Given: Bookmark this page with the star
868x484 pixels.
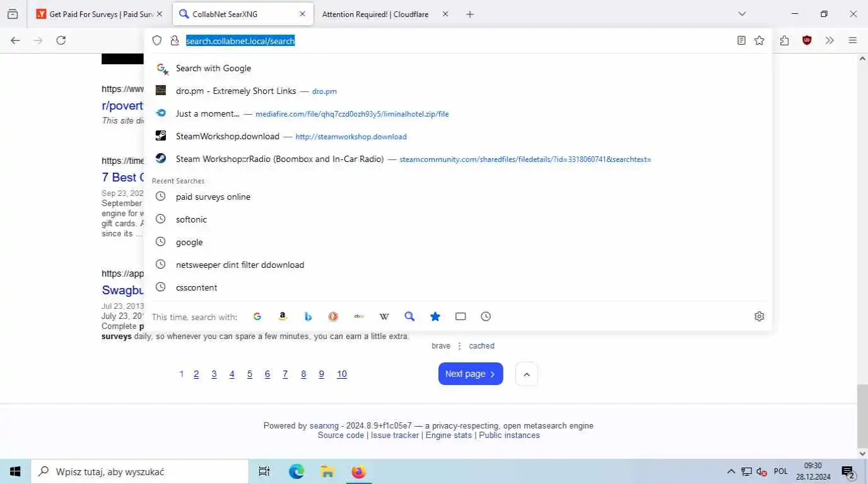Looking at the screenshot, I should coord(759,40).
